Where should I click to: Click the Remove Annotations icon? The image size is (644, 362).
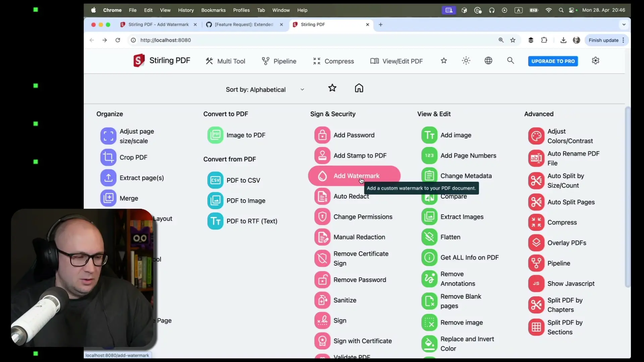pos(429,279)
